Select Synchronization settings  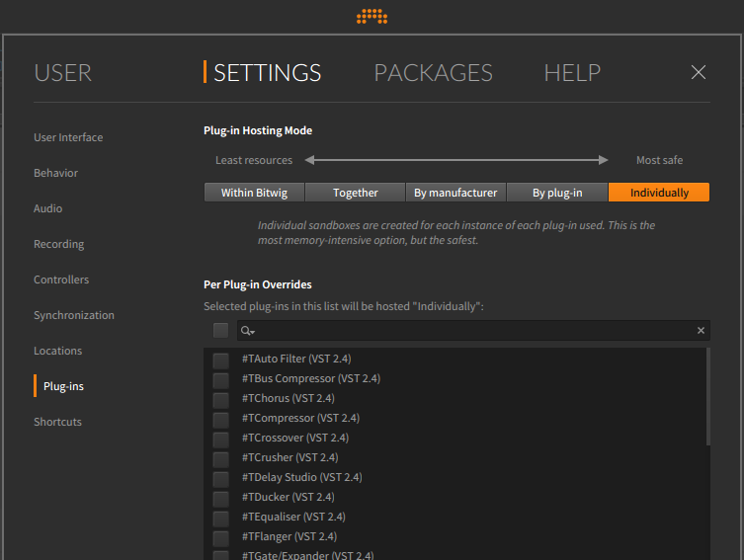click(x=74, y=315)
